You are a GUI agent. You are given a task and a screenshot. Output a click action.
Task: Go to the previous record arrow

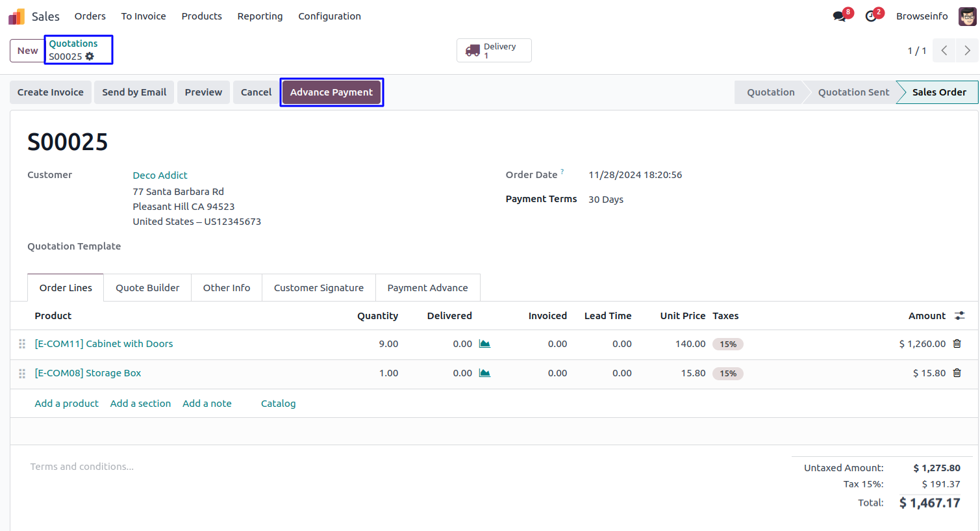click(944, 51)
